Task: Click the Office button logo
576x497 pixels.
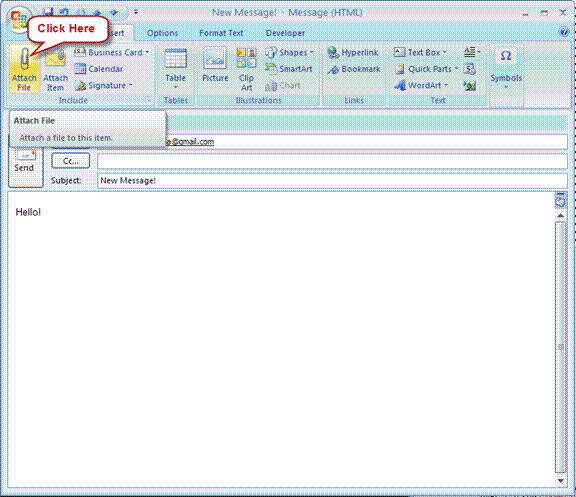Action: 18,19
